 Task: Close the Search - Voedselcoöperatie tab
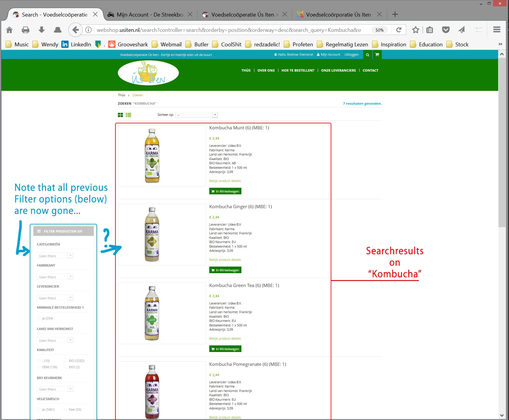(x=95, y=14)
